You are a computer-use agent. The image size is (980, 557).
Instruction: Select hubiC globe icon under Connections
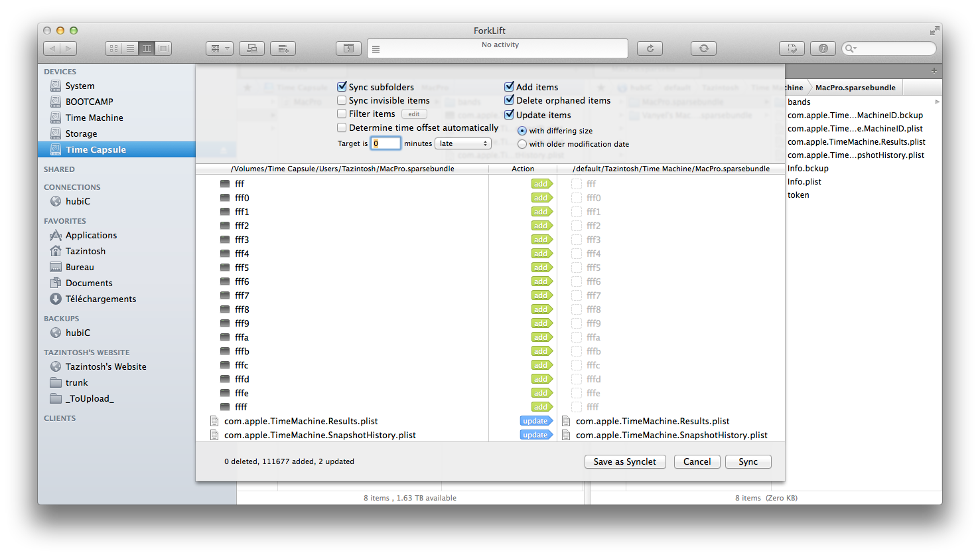[56, 201]
